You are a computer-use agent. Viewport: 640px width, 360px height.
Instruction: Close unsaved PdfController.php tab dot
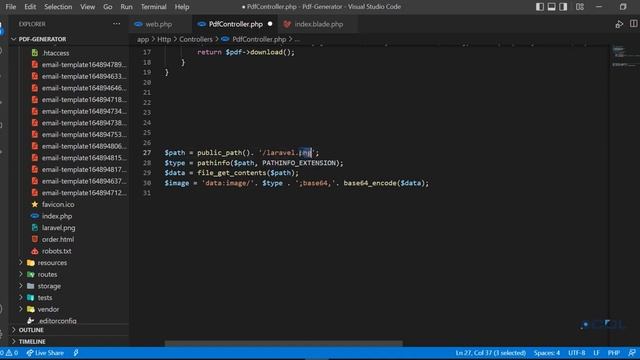(270, 24)
